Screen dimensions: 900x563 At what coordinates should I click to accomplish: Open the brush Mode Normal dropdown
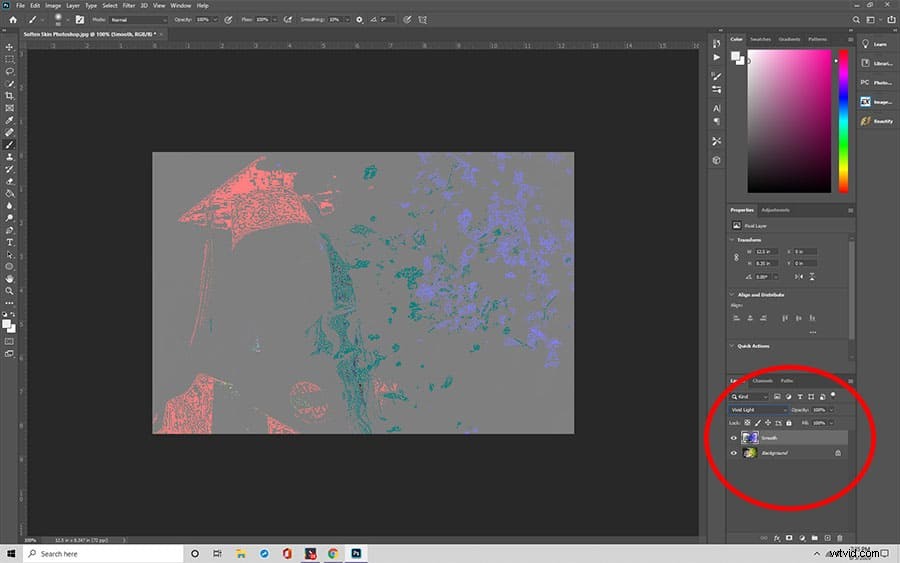click(x=138, y=20)
